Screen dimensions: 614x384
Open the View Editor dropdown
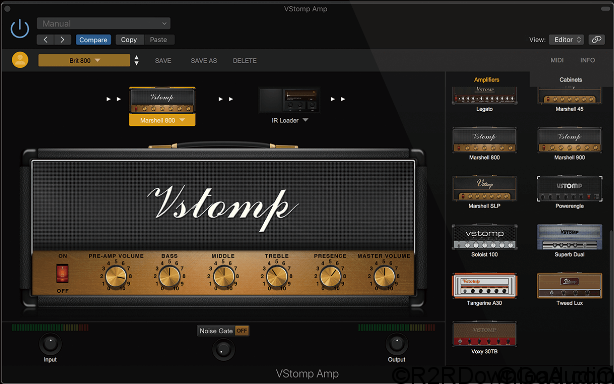coord(566,40)
